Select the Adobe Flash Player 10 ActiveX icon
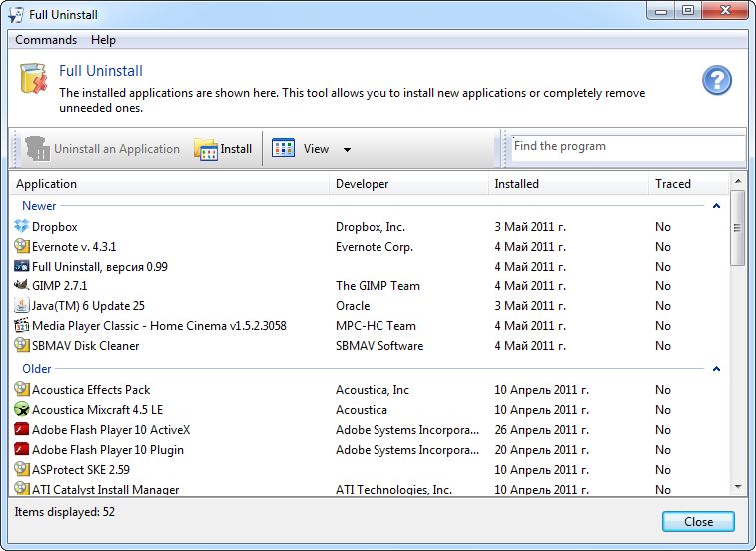This screenshot has height=551, width=756. (22, 429)
